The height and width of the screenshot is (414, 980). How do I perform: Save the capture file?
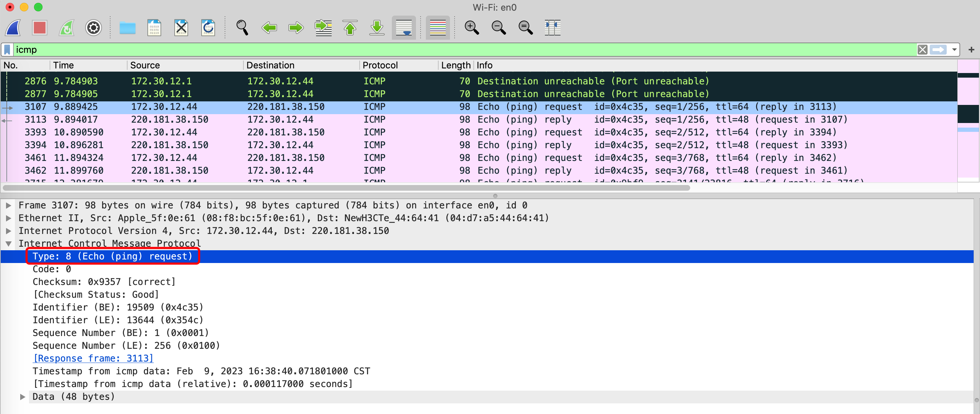tap(154, 28)
